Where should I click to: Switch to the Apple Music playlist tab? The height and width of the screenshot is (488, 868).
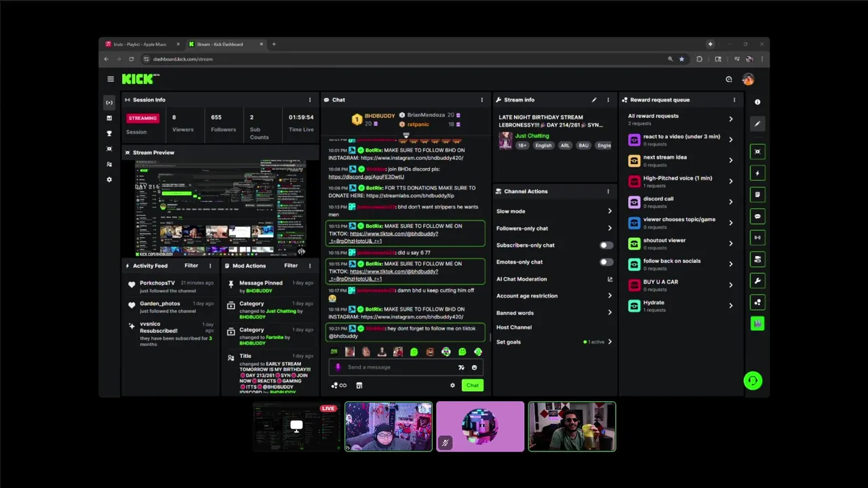coord(140,44)
